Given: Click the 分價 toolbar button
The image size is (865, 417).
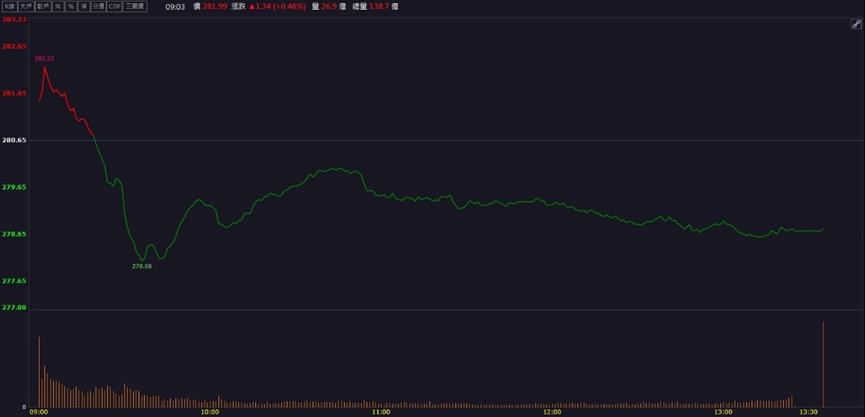Looking at the screenshot, I should 98,7.
